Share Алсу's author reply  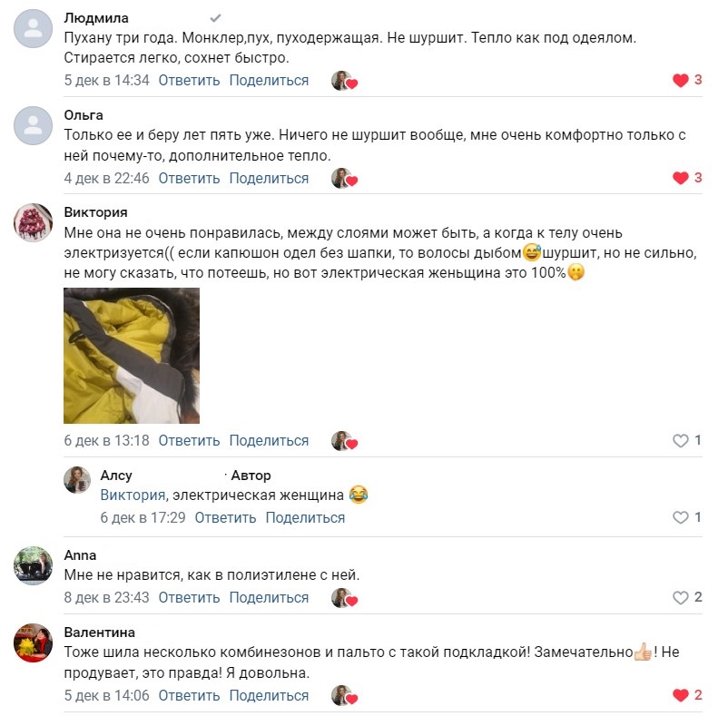[x=305, y=517]
